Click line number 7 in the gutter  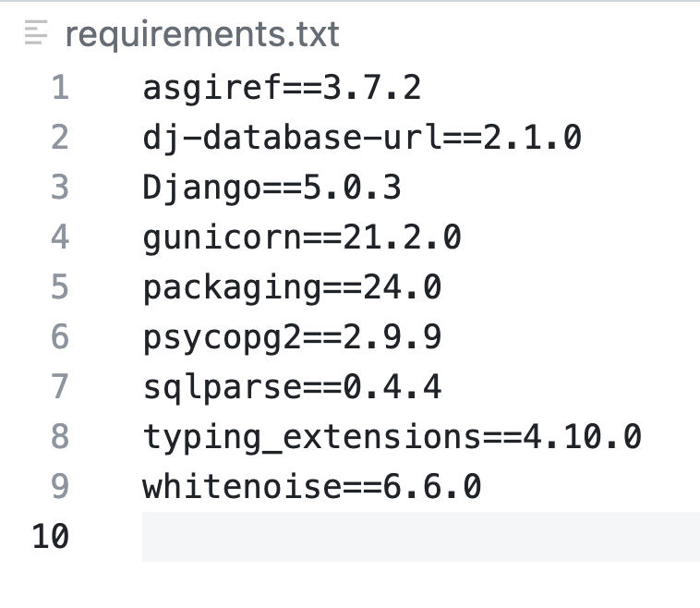(59, 387)
